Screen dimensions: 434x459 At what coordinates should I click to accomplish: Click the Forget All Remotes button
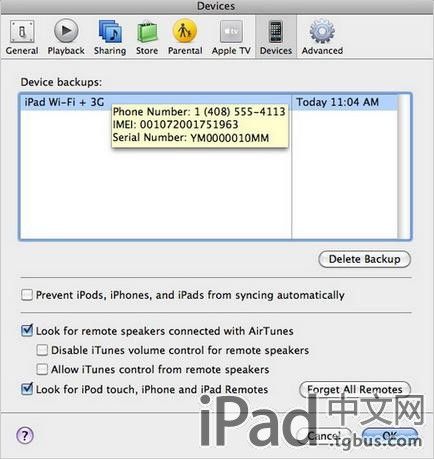355,389
